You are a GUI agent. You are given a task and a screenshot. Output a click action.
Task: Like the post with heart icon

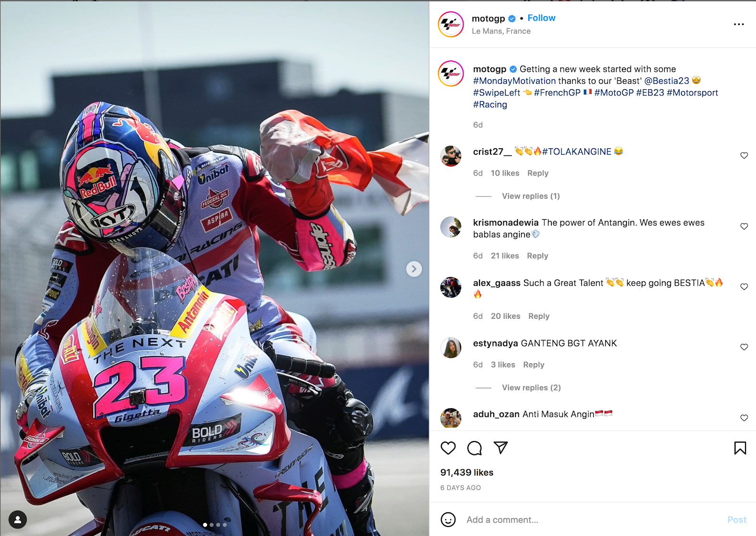(448, 448)
